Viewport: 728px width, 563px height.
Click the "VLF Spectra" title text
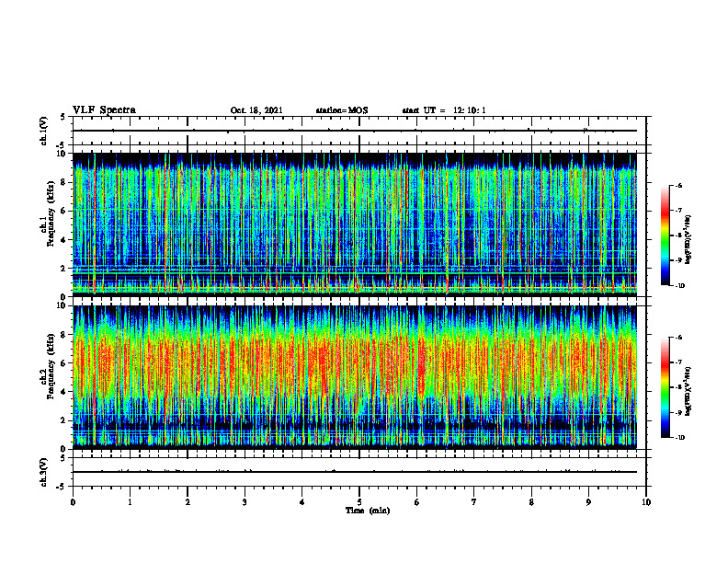[104, 110]
